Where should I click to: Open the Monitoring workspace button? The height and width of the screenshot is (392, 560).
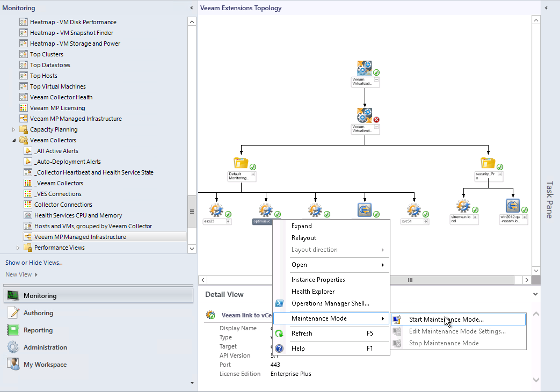(x=99, y=295)
